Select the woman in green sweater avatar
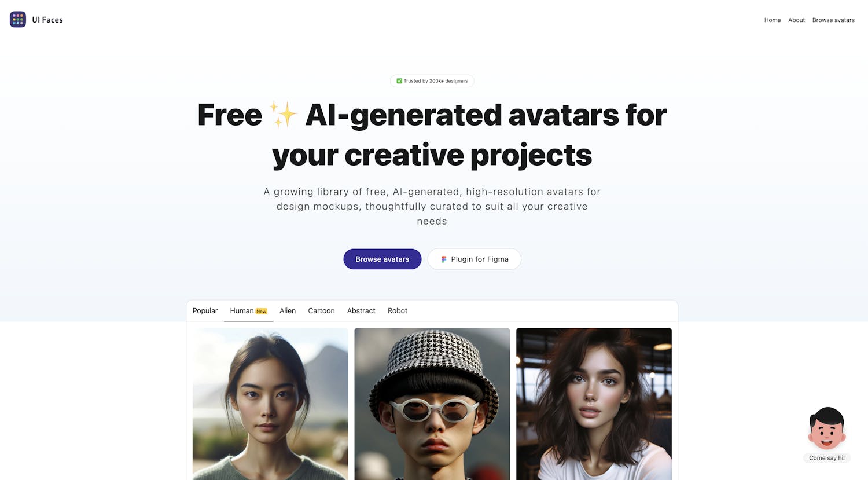This screenshot has height=480, width=868. click(270, 404)
